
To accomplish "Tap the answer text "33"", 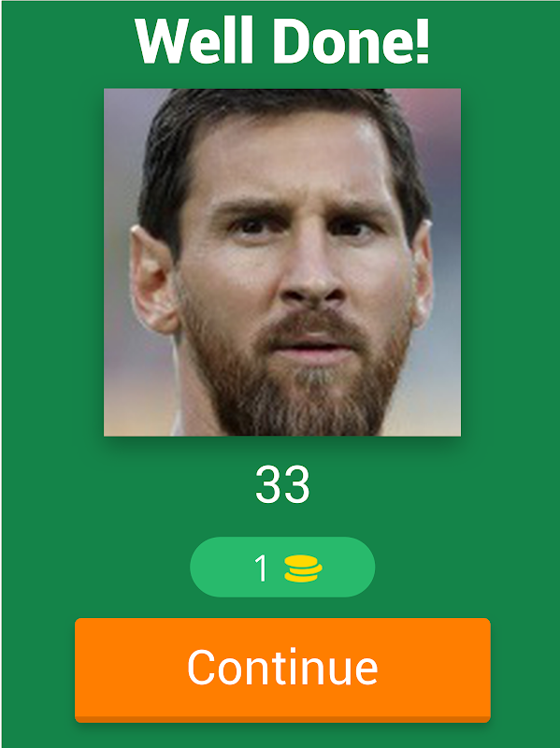I will [x=282, y=484].
